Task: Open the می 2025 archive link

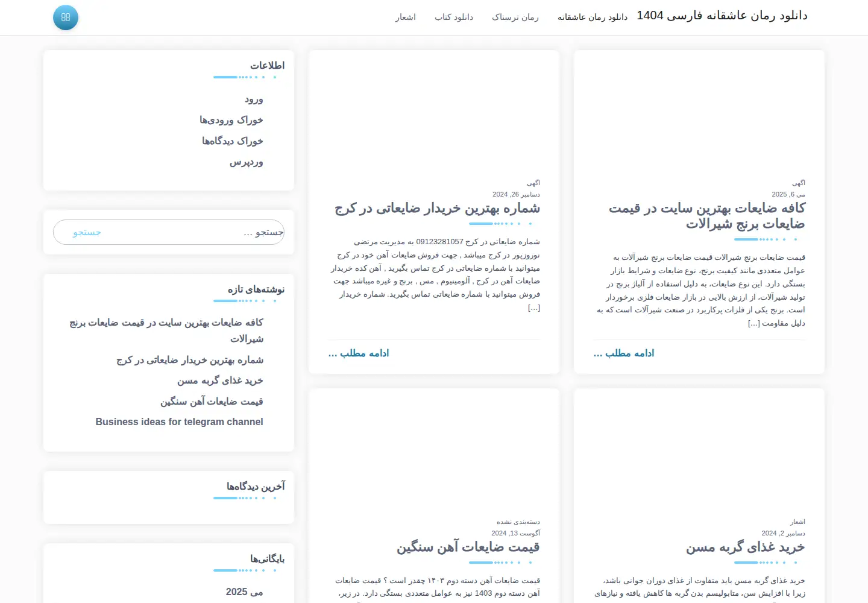Action: coord(245,592)
